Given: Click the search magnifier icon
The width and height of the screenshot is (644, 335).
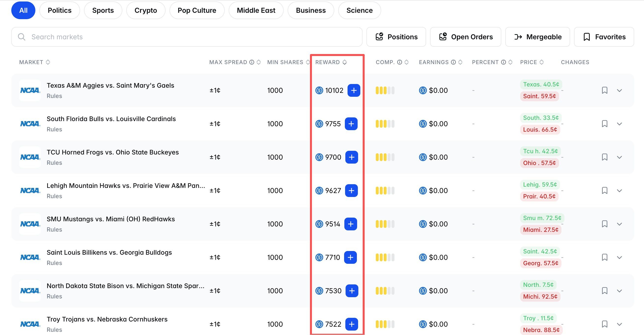Looking at the screenshot, I should [22, 37].
